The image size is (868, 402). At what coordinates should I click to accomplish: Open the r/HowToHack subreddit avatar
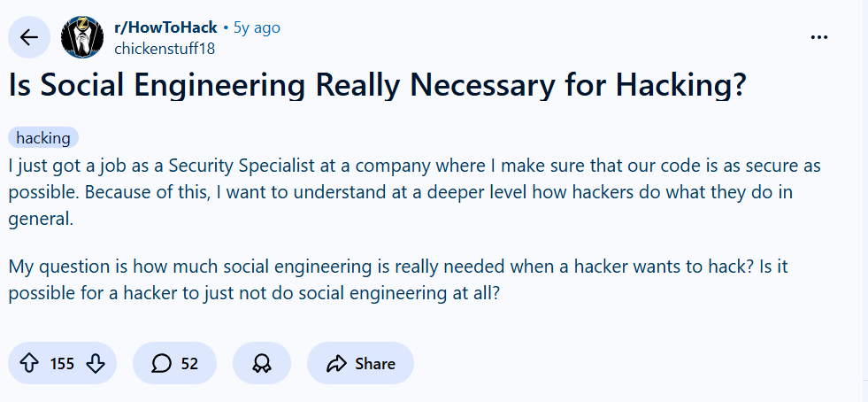point(82,37)
